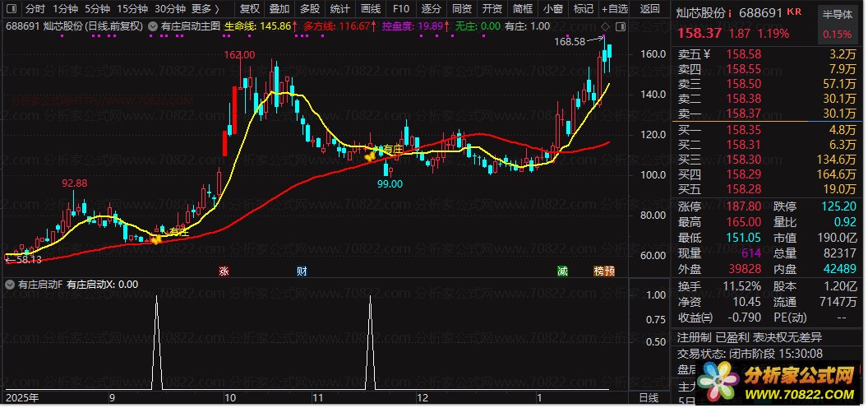Activate the 画线 drawing tool

[371, 9]
